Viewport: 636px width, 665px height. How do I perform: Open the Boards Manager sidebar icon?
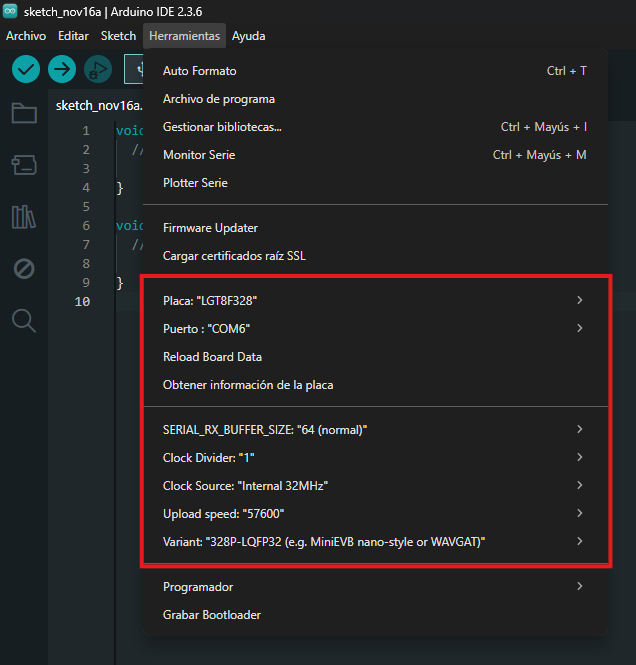[x=24, y=165]
